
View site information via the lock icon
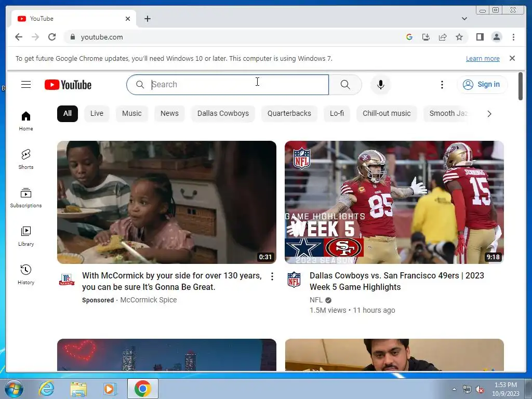point(72,37)
